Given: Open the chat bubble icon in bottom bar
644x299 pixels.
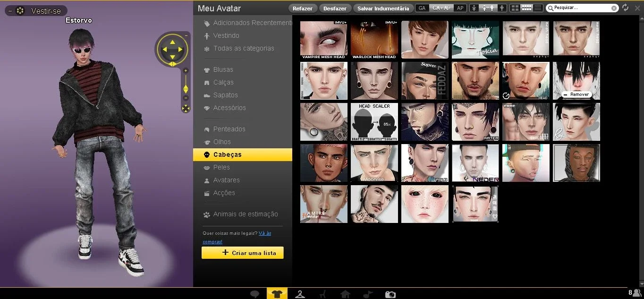Looking at the screenshot, I should [x=254, y=294].
